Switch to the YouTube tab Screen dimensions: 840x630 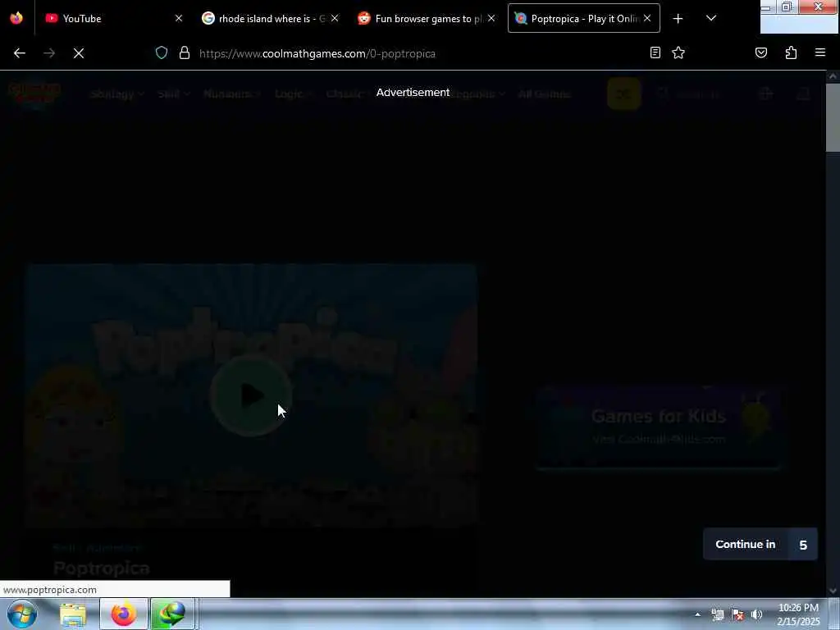(112, 18)
